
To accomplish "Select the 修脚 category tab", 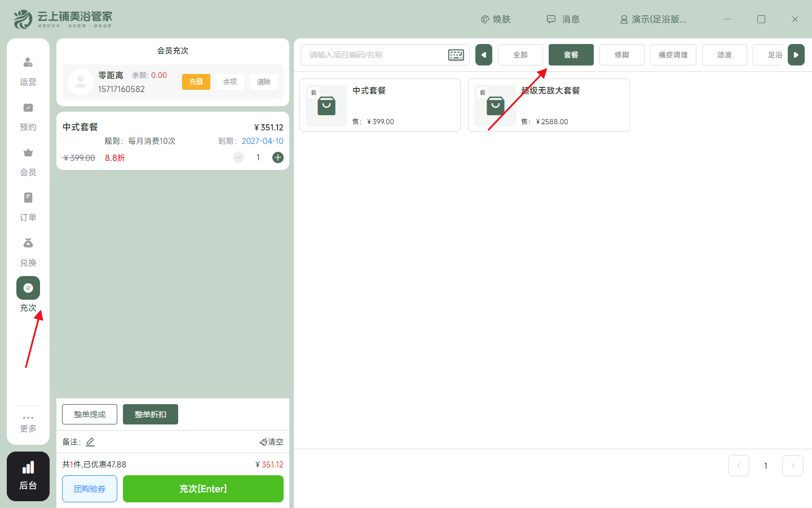I will [x=622, y=55].
